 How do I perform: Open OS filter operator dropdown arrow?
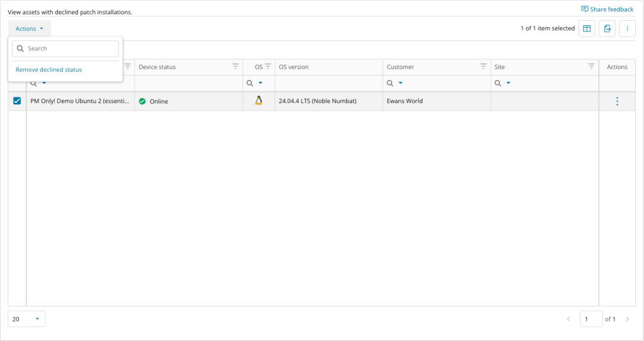(x=261, y=83)
